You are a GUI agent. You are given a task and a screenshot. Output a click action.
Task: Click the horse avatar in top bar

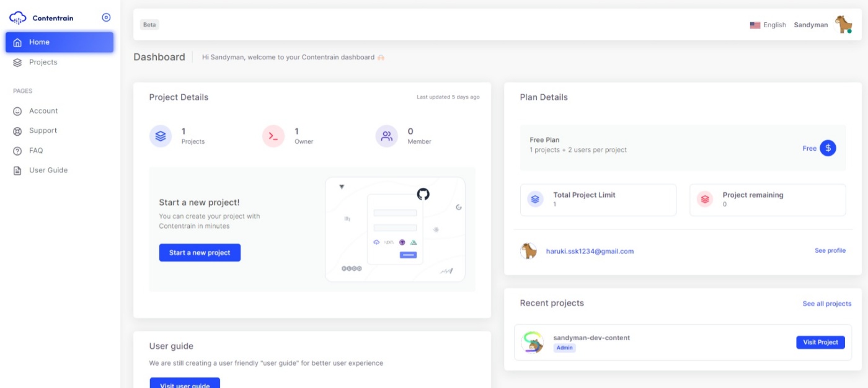pyautogui.click(x=843, y=25)
